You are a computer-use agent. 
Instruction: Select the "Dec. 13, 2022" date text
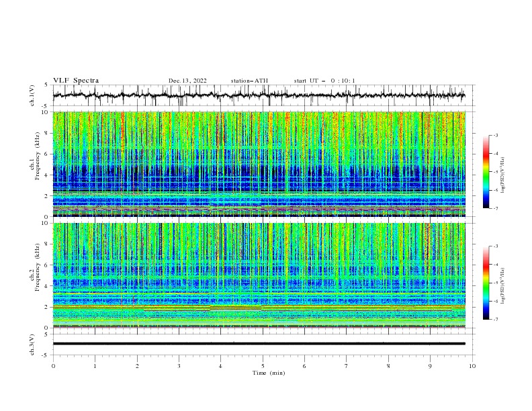[187, 81]
